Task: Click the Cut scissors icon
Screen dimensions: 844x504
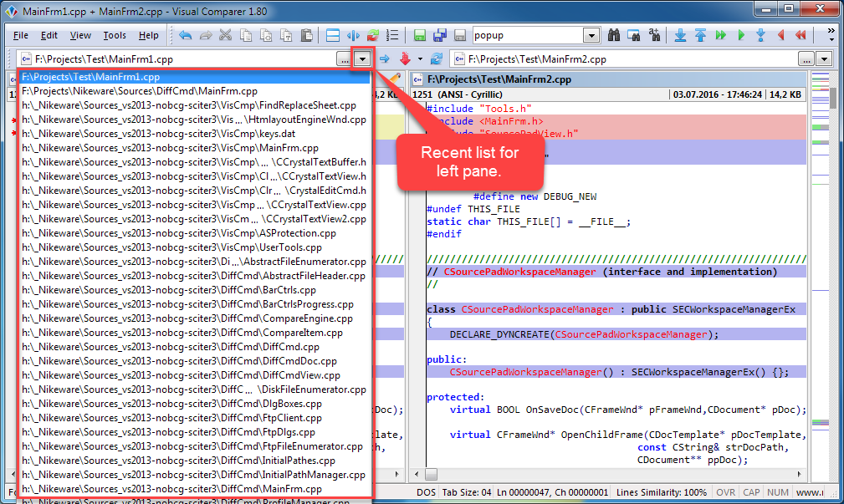Action: (225, 36)
